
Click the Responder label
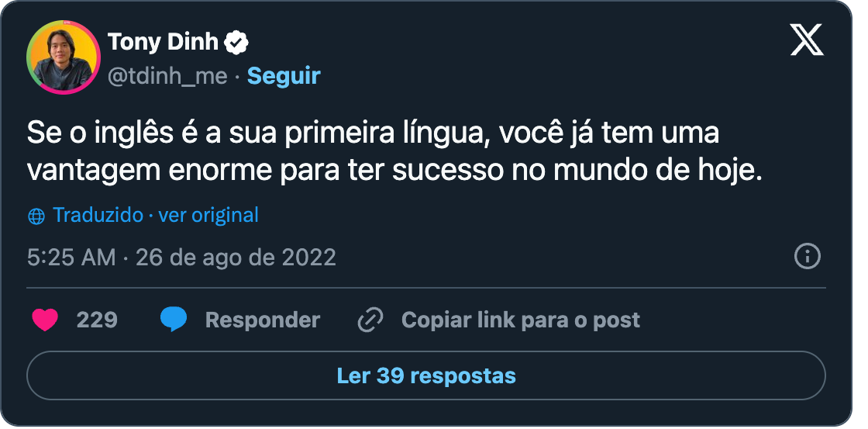(x=263, y=320)
